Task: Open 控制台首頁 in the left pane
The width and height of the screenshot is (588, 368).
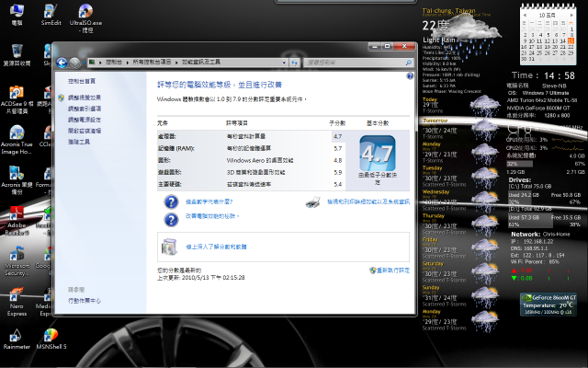Action: tap(82, 81)
